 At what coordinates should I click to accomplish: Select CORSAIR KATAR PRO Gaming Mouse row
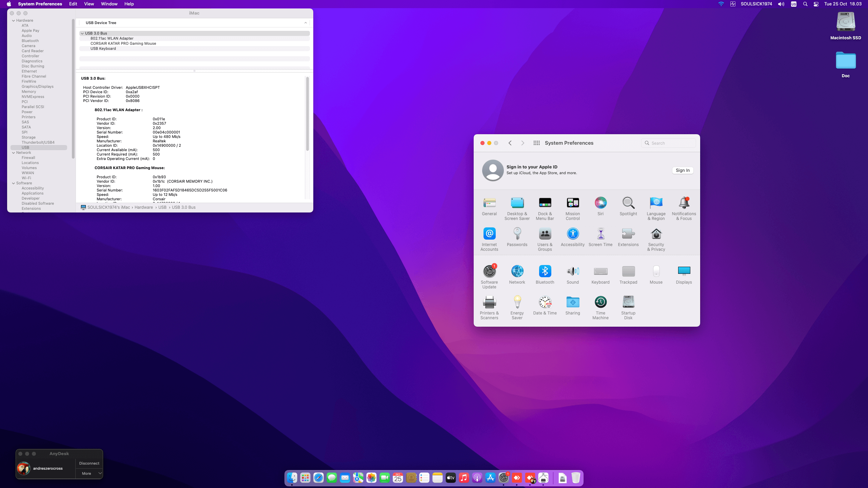click(x=194, y=44)
